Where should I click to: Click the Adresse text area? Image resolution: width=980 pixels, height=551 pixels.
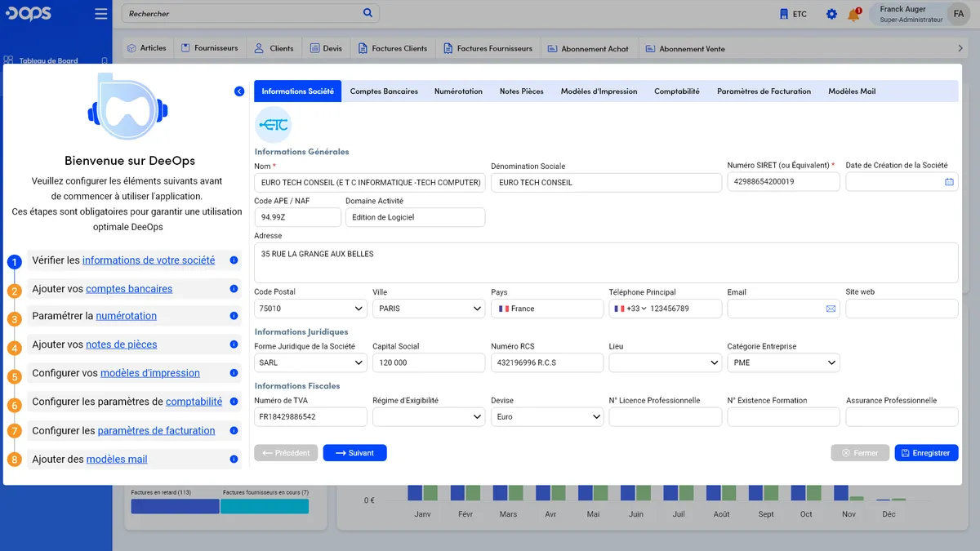point(606,263)
